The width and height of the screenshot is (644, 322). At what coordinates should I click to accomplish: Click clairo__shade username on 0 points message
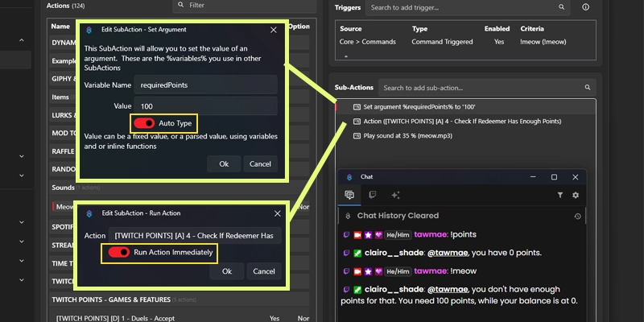pyautogui.click(x=394, y=253)
